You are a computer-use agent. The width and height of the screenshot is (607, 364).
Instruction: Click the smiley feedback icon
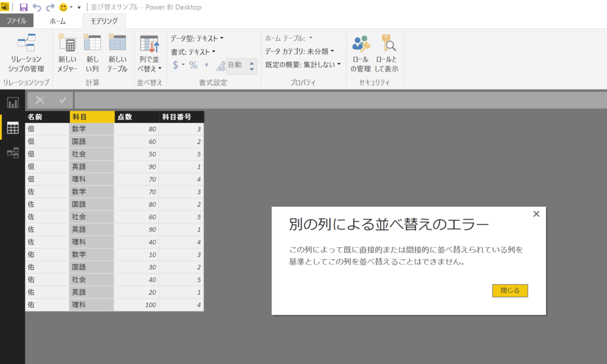(63, 7)
